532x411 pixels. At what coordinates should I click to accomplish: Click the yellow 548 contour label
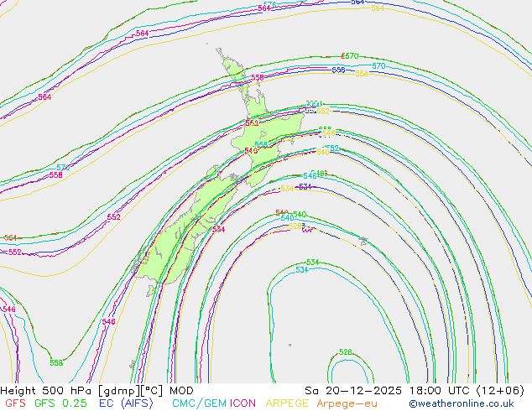tap(328, 133)
